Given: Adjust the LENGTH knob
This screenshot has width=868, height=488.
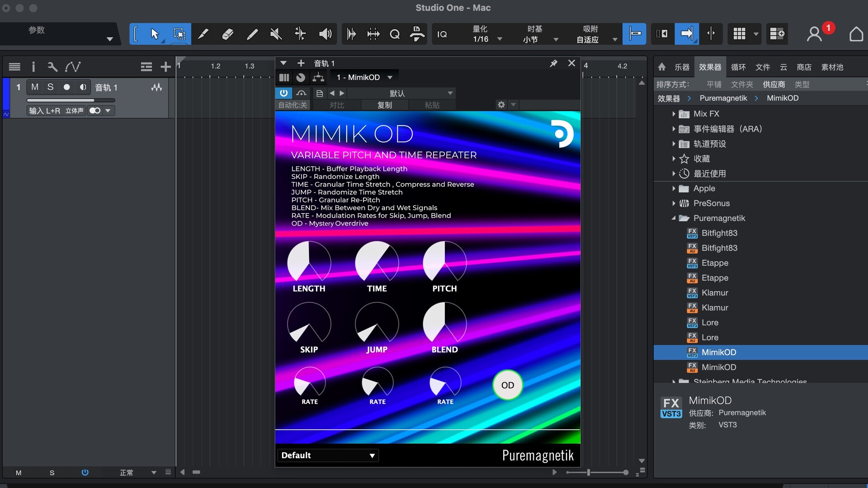Looking at the screenshot, I should pyautogui.click(x=309, y=262).
